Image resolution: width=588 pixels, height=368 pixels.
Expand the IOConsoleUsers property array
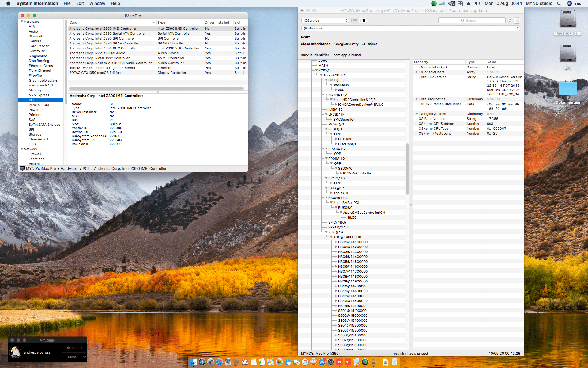click(417, 72)
